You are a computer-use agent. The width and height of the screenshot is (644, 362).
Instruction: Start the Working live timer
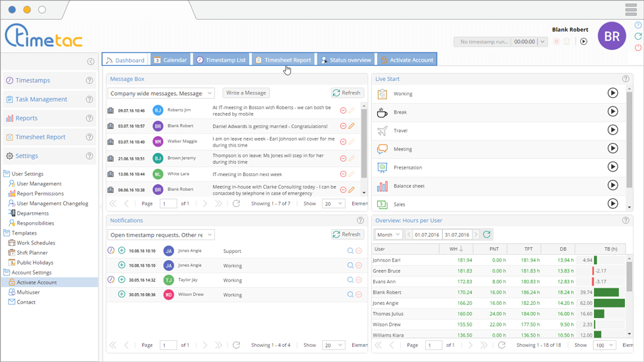point(612,93)
